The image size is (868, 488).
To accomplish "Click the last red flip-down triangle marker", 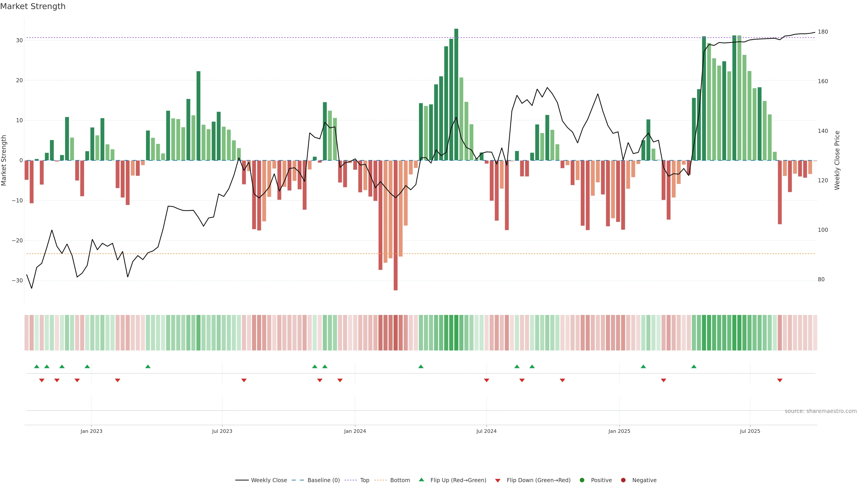I will point(780,380).
